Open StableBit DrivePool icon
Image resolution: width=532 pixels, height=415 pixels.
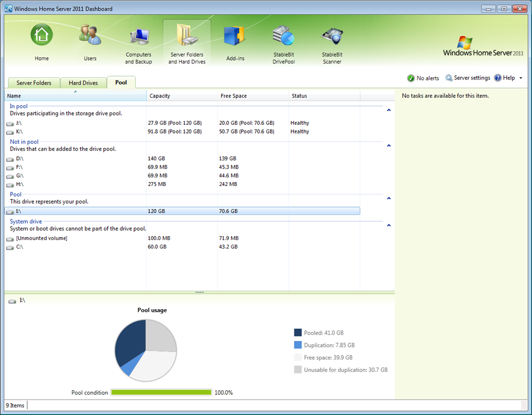[x=284, y=35]
